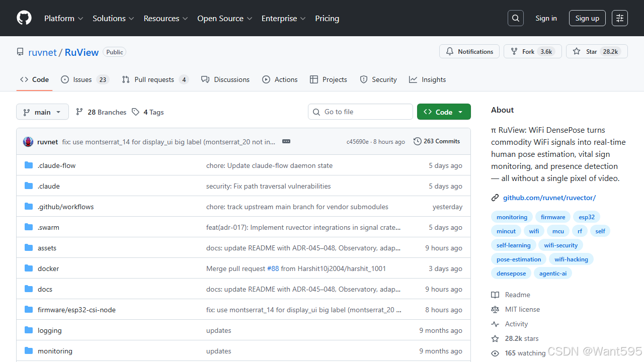644x362 pixels.
Task: Click the wifi-hacking topic tag
Action: coord(571,259)
